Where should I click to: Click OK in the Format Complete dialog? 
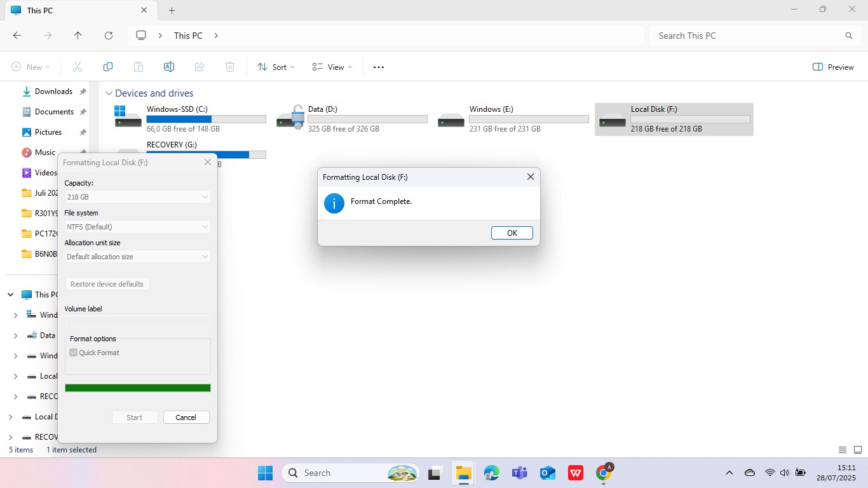512,233
